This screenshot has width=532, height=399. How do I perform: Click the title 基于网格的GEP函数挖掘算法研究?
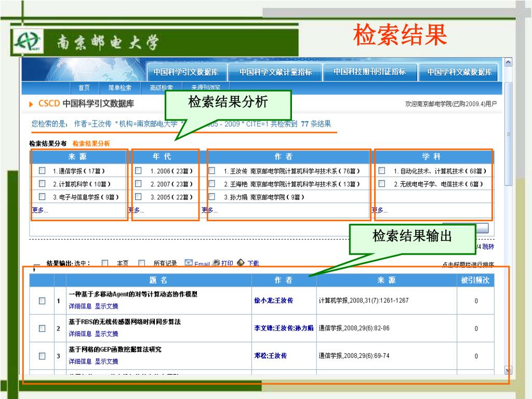pyautogui.click(x=115, y=349)
